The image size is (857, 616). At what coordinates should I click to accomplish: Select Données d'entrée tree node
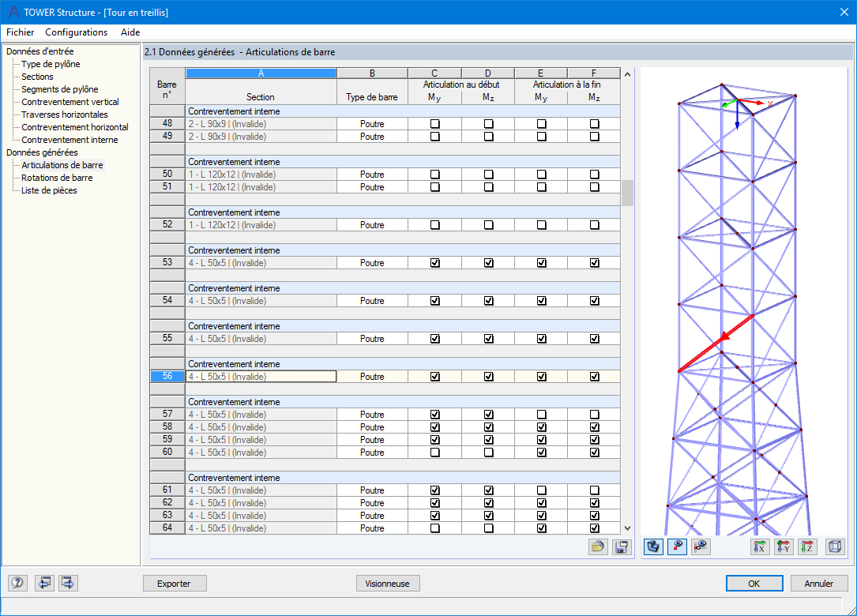(40, 51)
